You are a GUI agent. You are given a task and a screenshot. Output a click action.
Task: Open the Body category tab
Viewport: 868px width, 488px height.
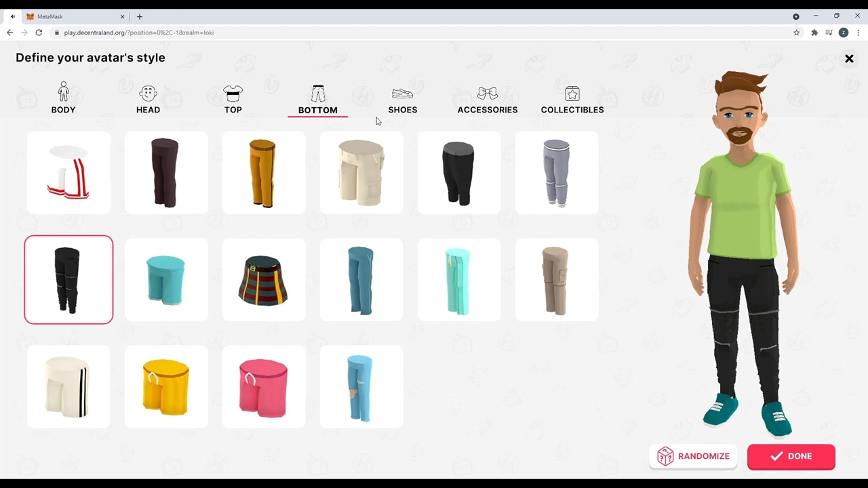tap(63, 98)
